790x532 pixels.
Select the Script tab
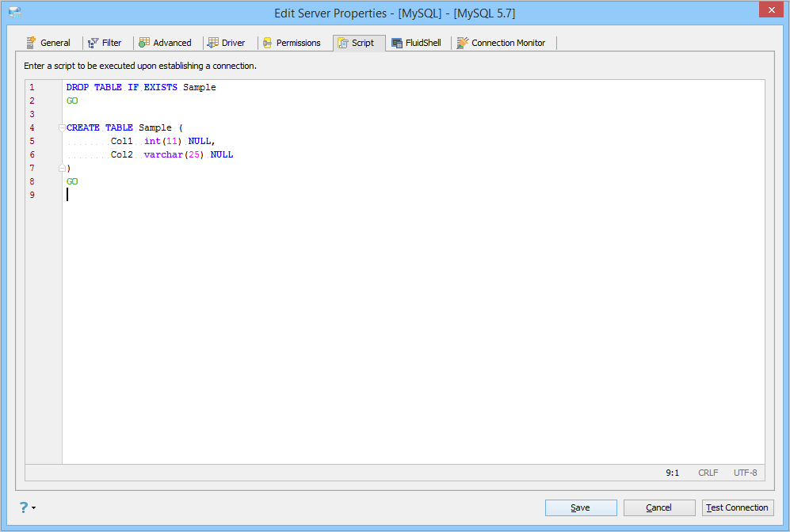pos(359,43)
